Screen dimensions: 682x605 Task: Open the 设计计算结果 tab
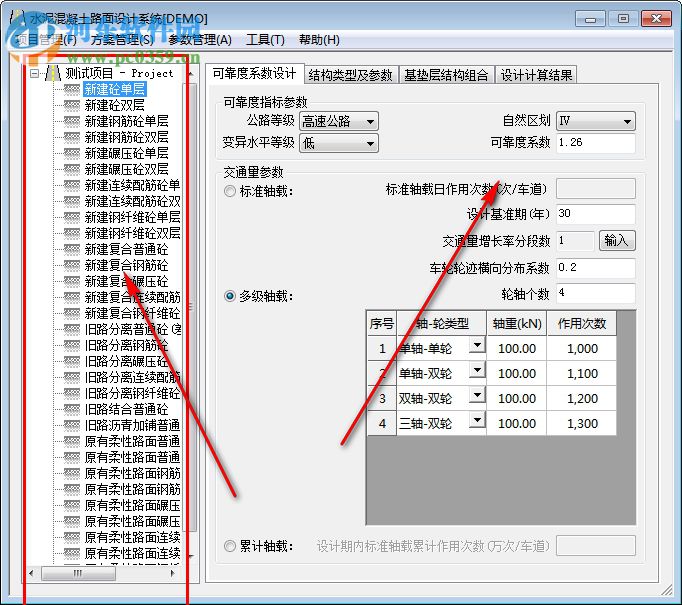click(536, 75)
